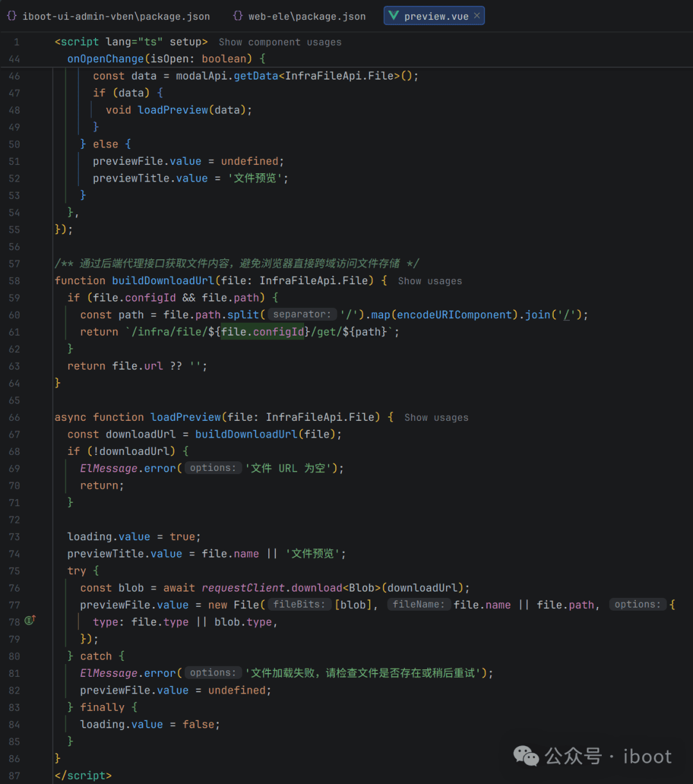The width and height of the screenshot is (693, 784).
Task: Click line number 66 in the gutter
Action: (x=14, y=418)
